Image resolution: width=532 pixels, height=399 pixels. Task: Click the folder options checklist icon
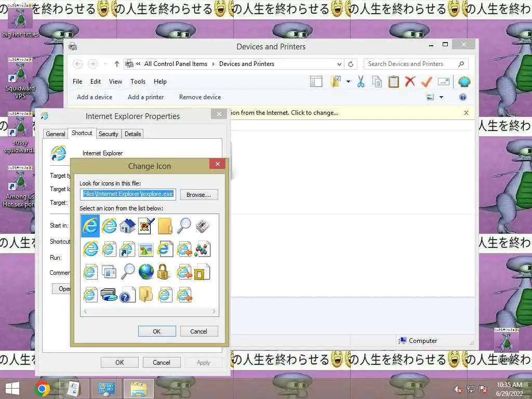tap(336, 82)
